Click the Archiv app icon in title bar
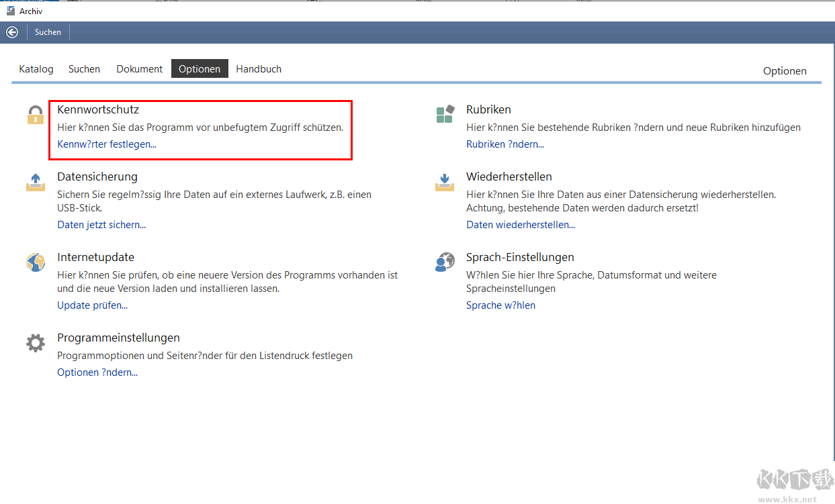The height and width of the screenshot is (504, 835). (10, 11)
